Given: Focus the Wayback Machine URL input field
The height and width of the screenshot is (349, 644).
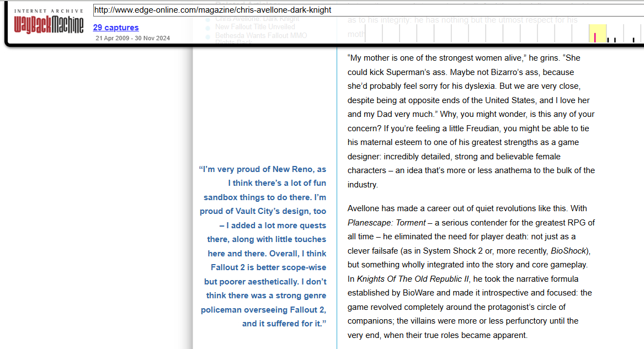Looking at the screenshot, I should point(364,10).
